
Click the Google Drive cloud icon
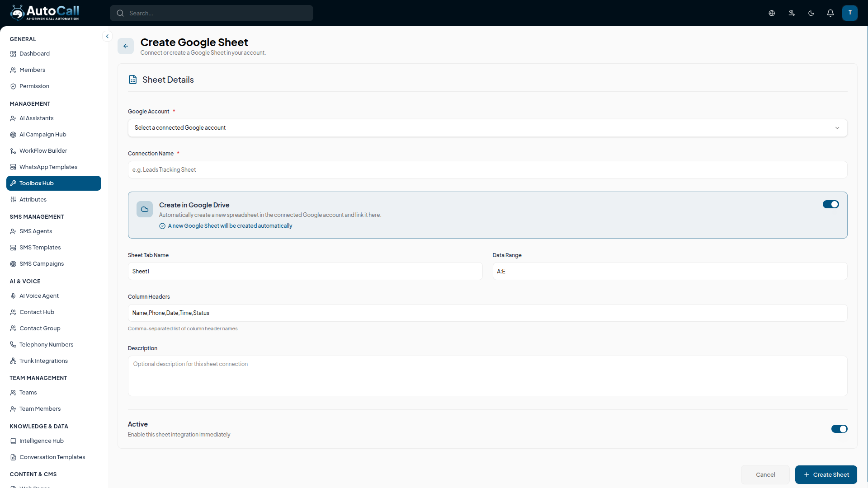(x=145, y=209)
